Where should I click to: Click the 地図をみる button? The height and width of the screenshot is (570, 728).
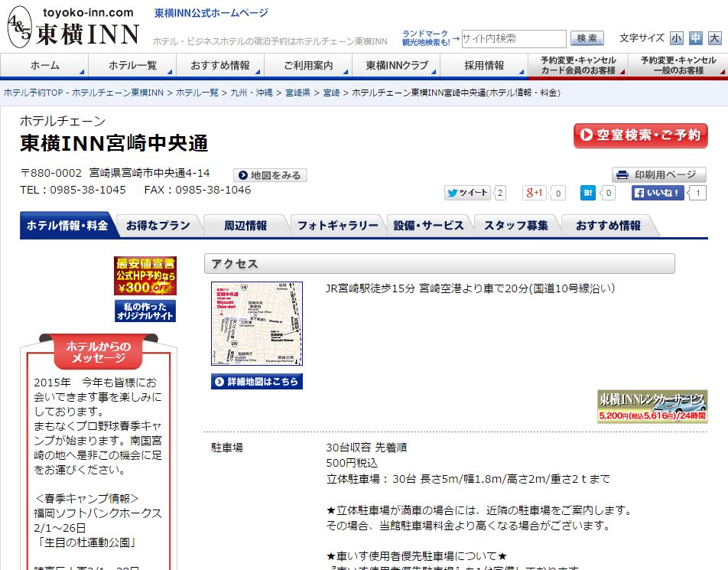270,175
